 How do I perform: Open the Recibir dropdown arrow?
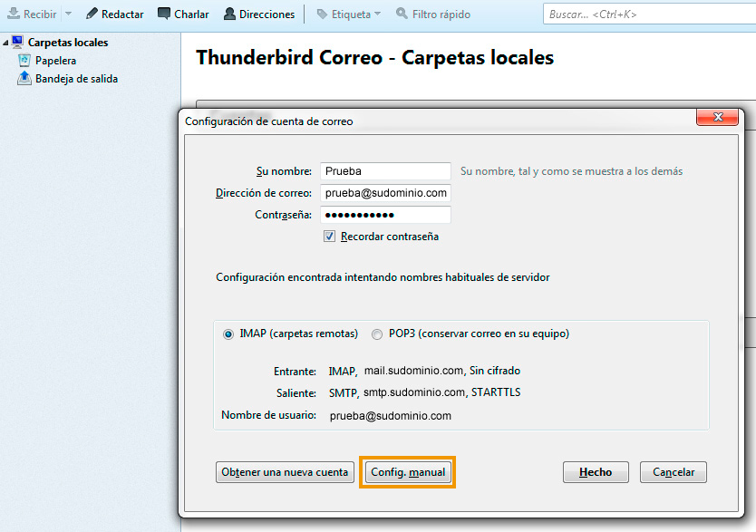coord(69,14)
